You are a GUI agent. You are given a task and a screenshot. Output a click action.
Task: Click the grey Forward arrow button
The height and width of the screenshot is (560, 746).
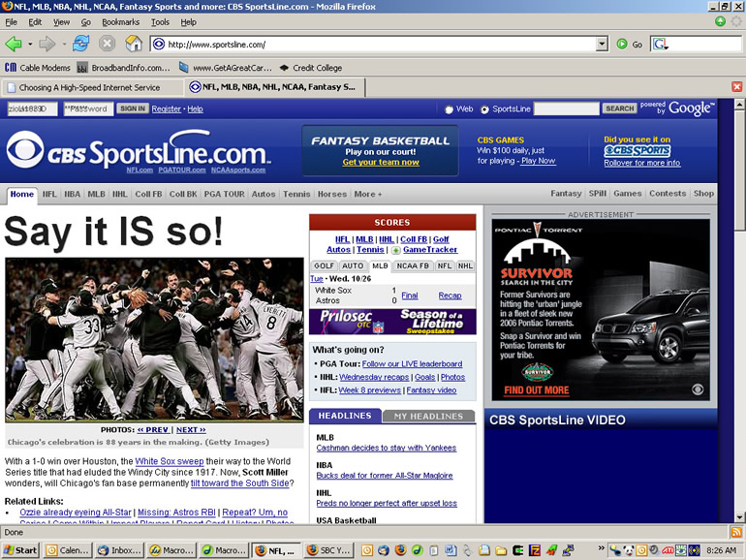[47, 45]
